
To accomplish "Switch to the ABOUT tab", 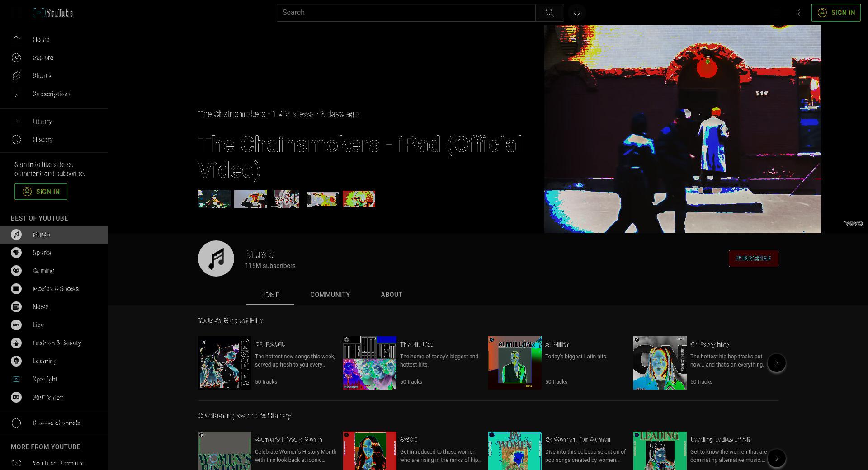I will tap(392, 295).
